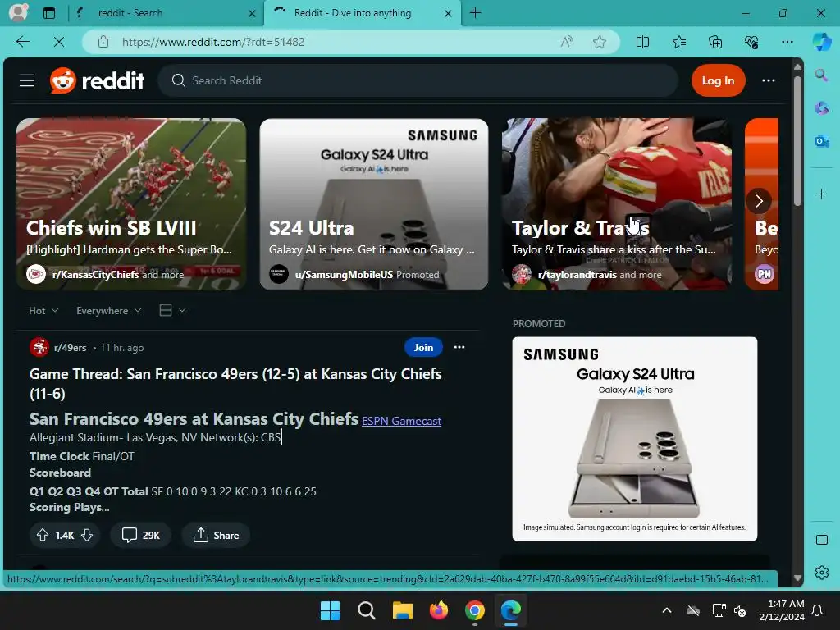This screenshot has height=630, width=840.
Task: Open the Edge tab actions menu
Action: point(48,13)
